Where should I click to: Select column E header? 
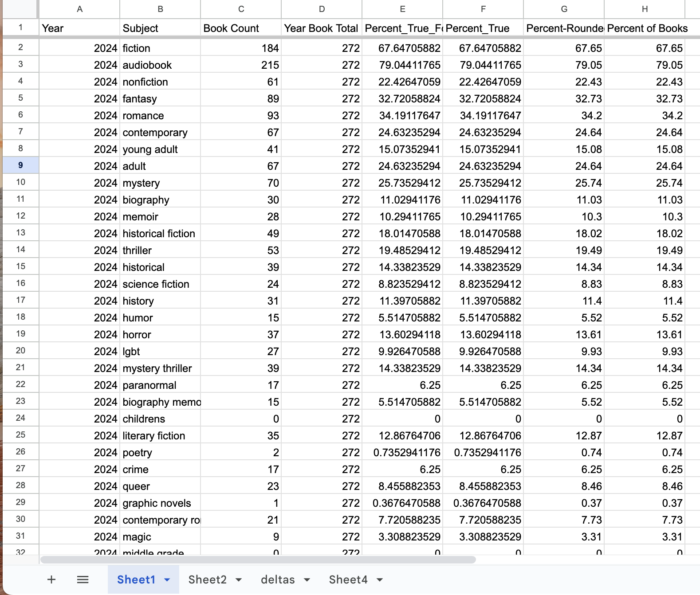tap(402, 9)
